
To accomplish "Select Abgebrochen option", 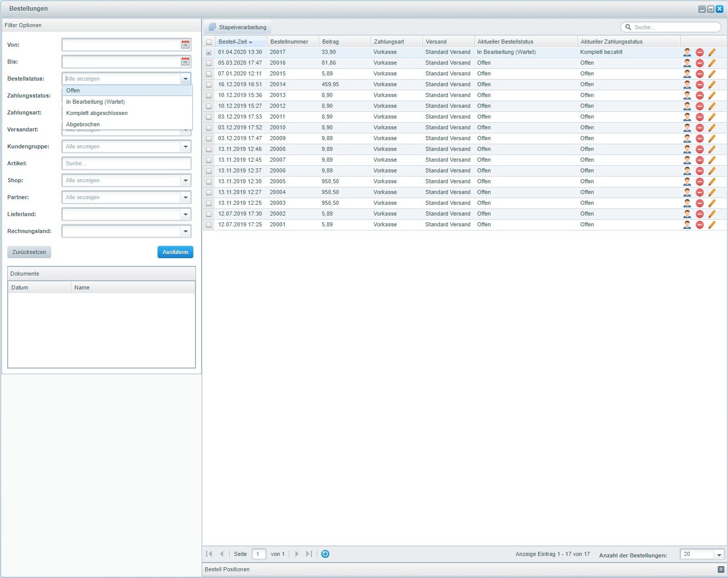I will 127,124.
